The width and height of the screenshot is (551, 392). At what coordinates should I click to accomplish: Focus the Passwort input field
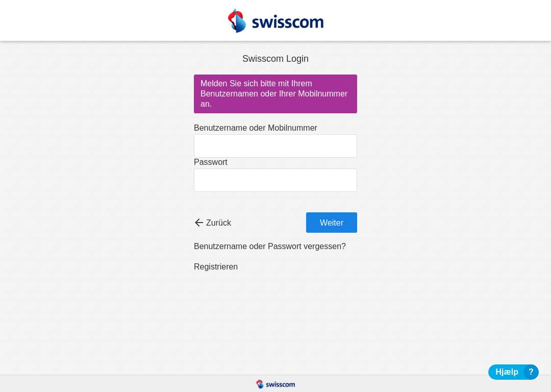tap(275, 180)
